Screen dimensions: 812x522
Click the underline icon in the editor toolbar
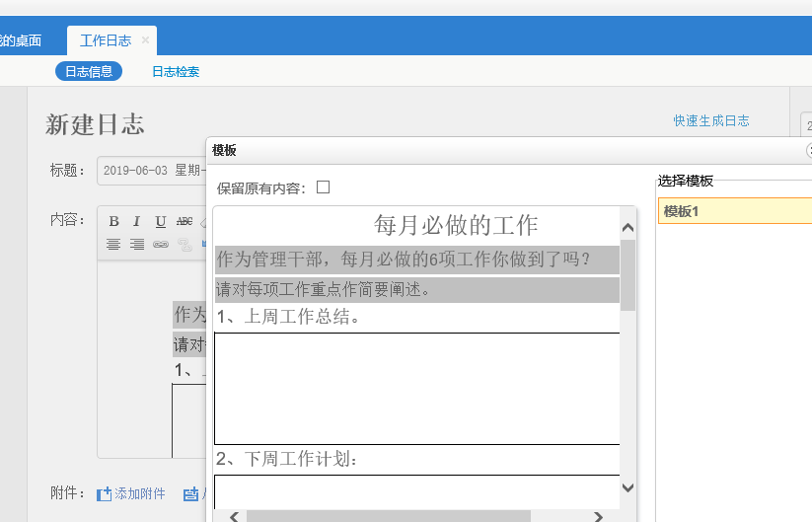[160, 221]
